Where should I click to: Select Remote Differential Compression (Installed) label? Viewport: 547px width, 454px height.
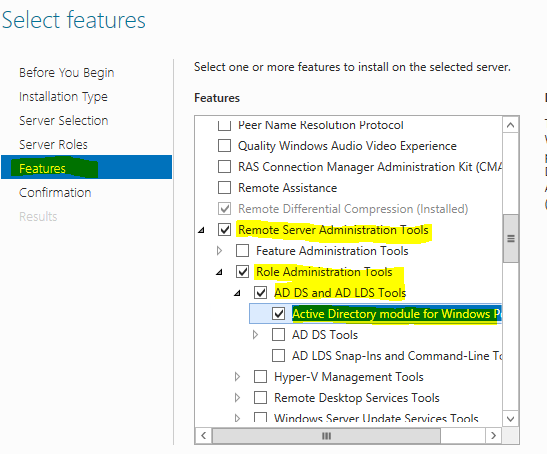coord(353,209)
